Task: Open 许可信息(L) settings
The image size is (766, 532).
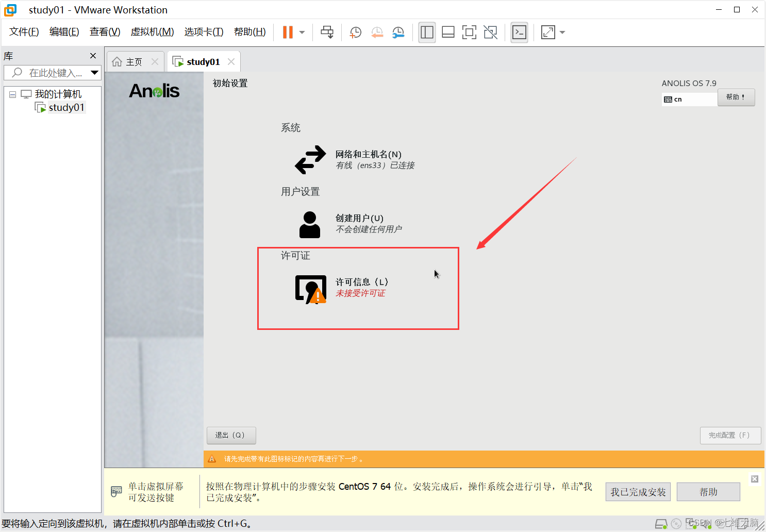Action: pyautogui.click(x=362, y=282)
